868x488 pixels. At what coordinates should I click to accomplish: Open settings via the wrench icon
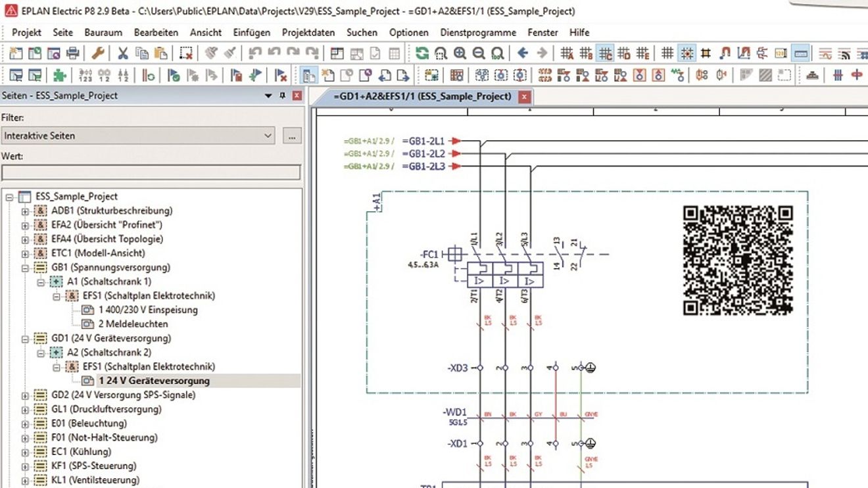click(98, 53)
